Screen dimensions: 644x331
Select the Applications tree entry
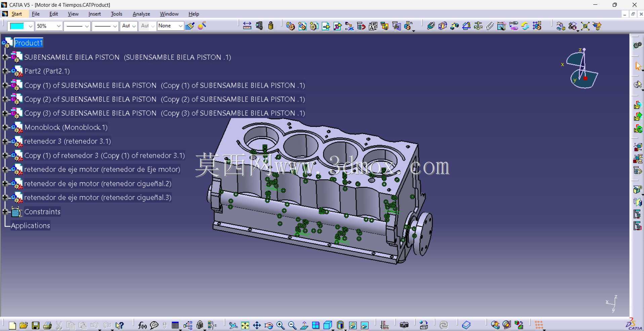coord(30,226)
